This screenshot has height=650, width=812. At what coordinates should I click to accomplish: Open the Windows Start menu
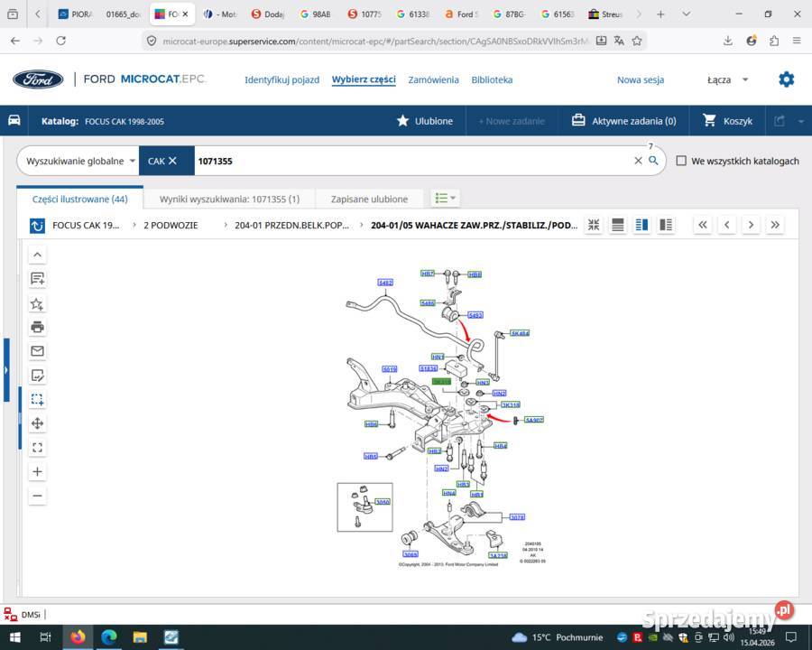(14, 637)
